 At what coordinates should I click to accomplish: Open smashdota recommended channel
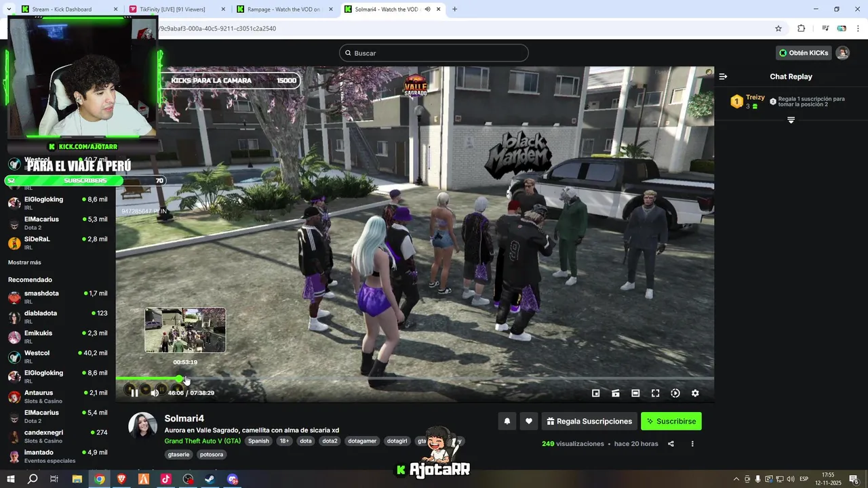(58, 297)
